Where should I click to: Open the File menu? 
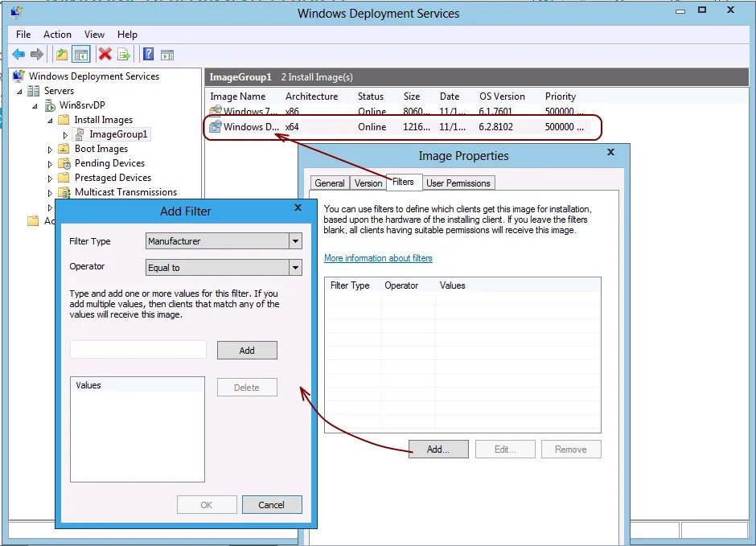click(23, 35)
